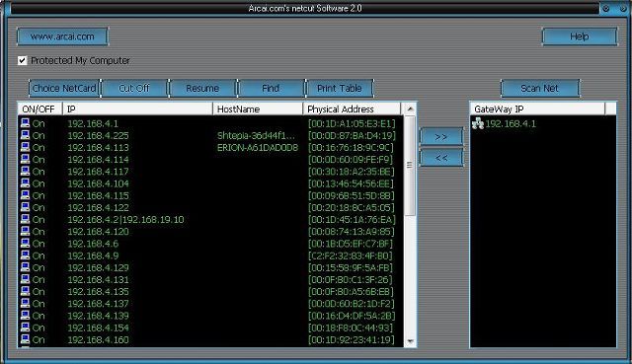632x364 pixels.
Task: Select computer icon of 192.168.4.113 row
Action: 25,147
